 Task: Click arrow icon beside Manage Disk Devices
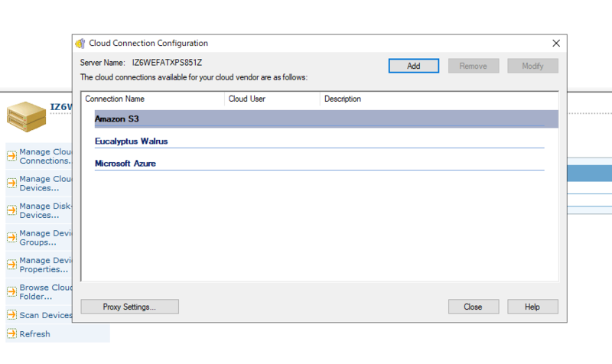[11, 210]
